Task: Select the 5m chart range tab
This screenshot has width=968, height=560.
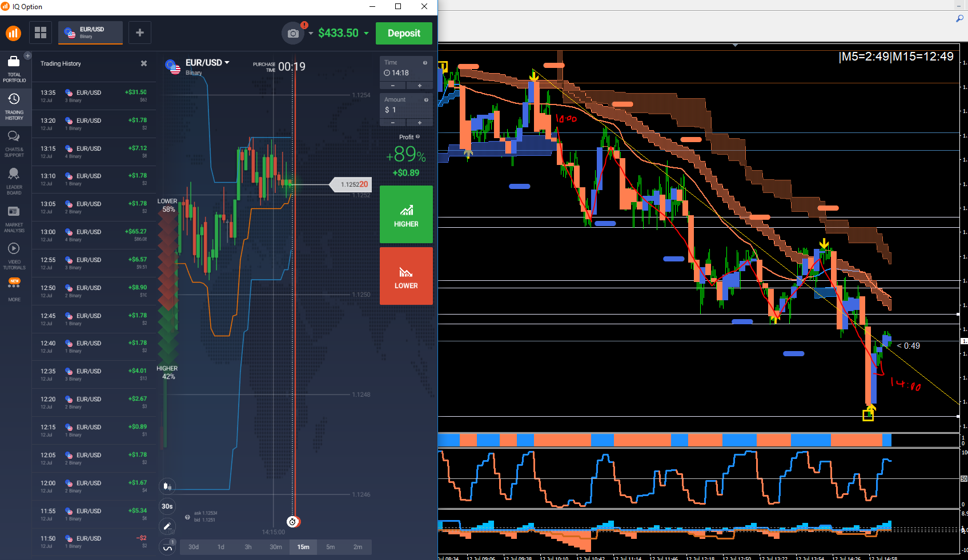Action: 331,547
